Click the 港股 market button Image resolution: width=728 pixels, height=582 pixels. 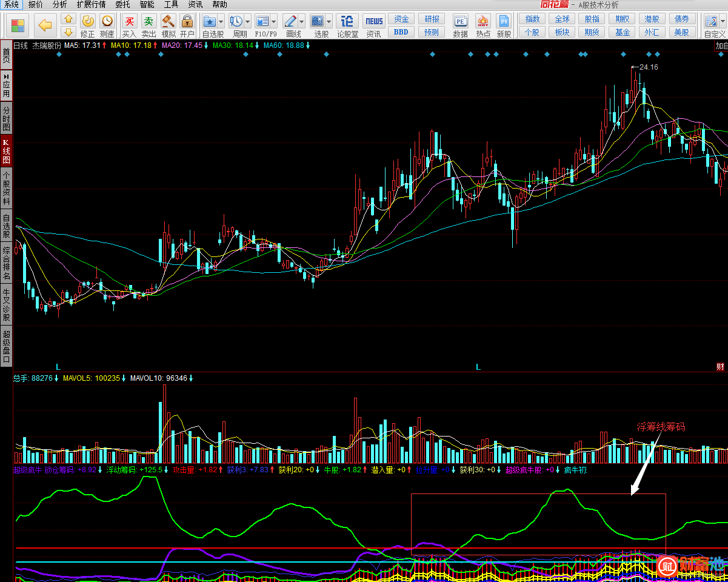tap(652, 19)
